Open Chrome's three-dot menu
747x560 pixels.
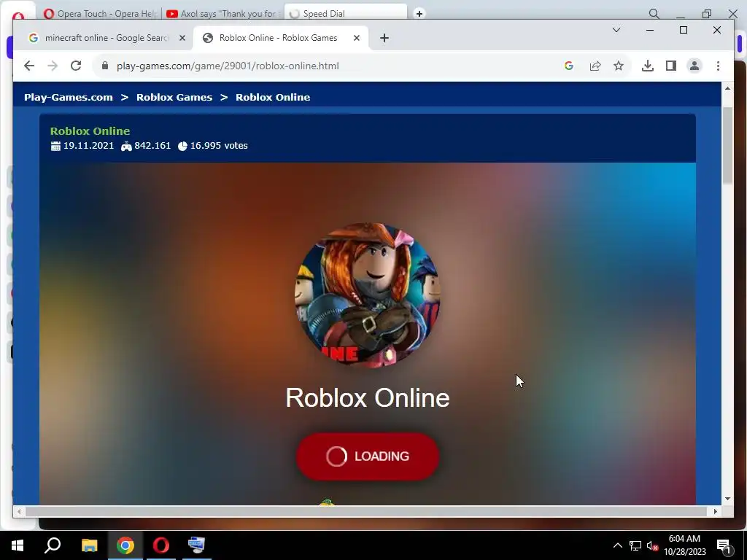click(x=718, y=66)
